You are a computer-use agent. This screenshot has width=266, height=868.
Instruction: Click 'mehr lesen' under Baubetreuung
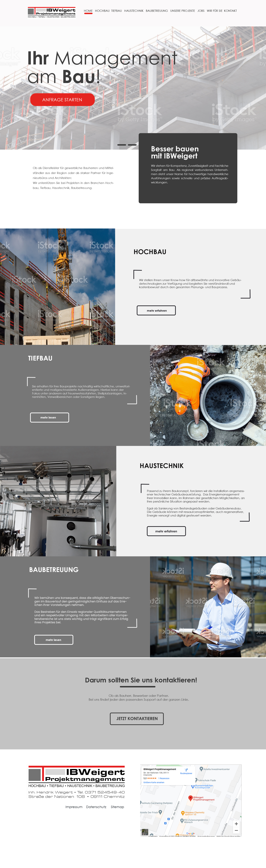54,640
